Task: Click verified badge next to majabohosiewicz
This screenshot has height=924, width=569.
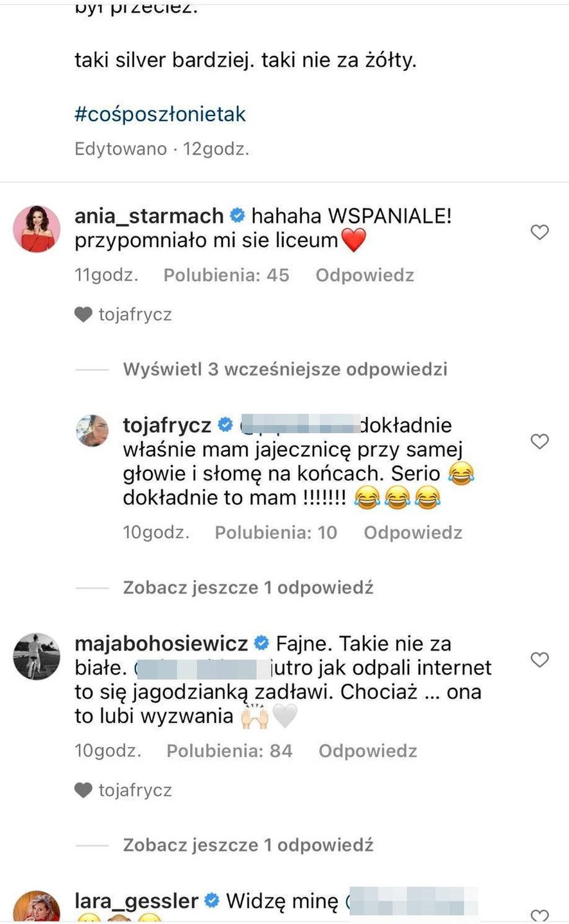Action: [x=262, y=643]
